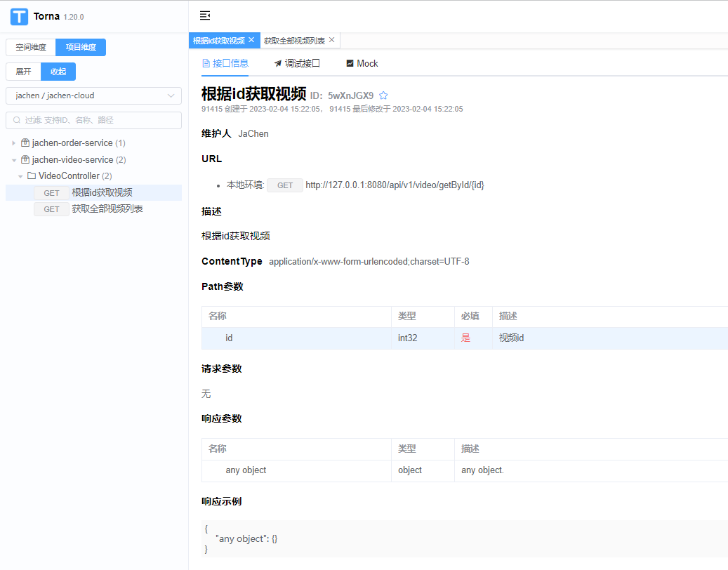The width and height of the screenshot is (728, 570).
Task: Collapse the sidebar with the menu fold icon
Action: [205, 15]
